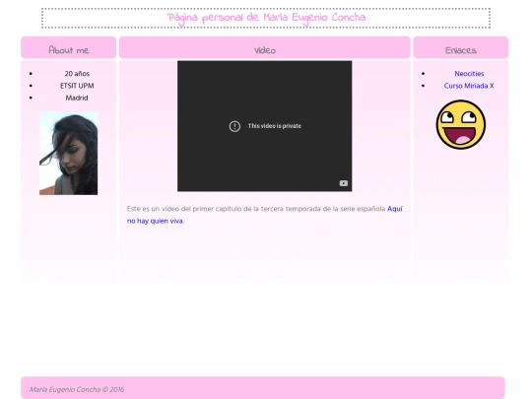
Task: Click the exclamation warning icon in video
Action: click(x=234, y=126)
